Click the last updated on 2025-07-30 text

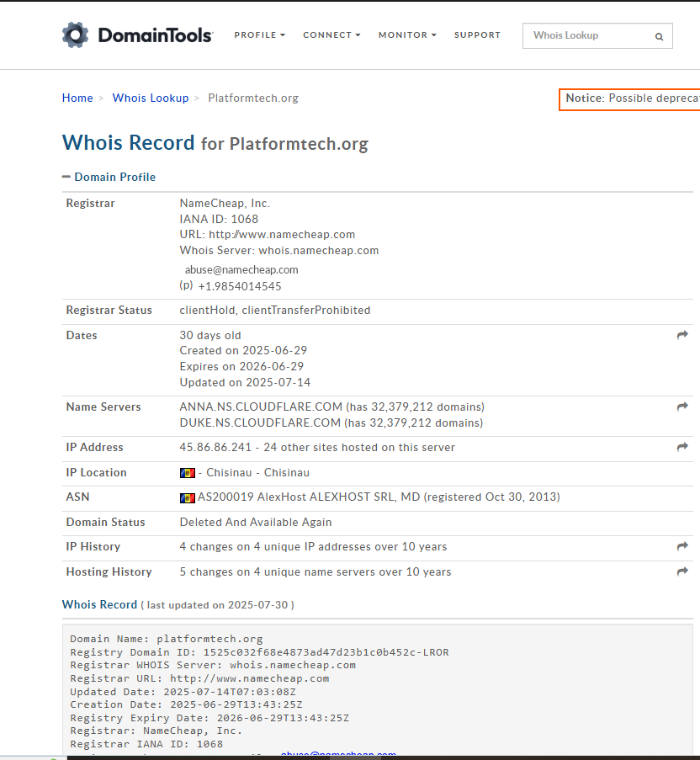218,605
